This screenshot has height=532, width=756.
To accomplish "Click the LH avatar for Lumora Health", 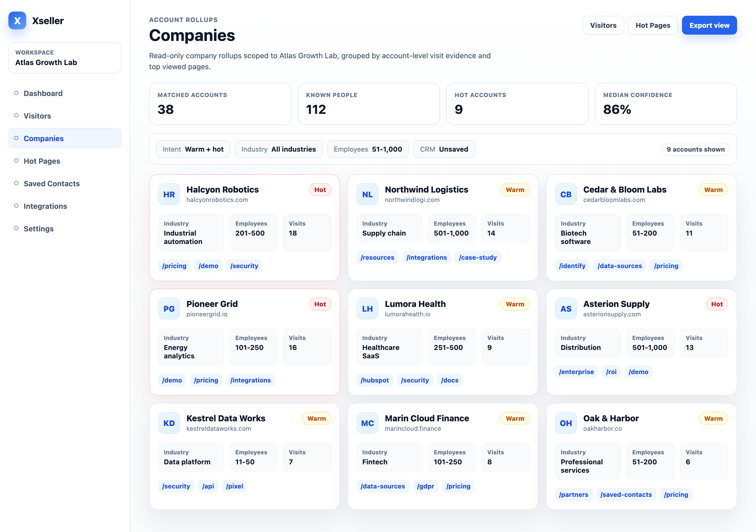I will coord(367,308).
